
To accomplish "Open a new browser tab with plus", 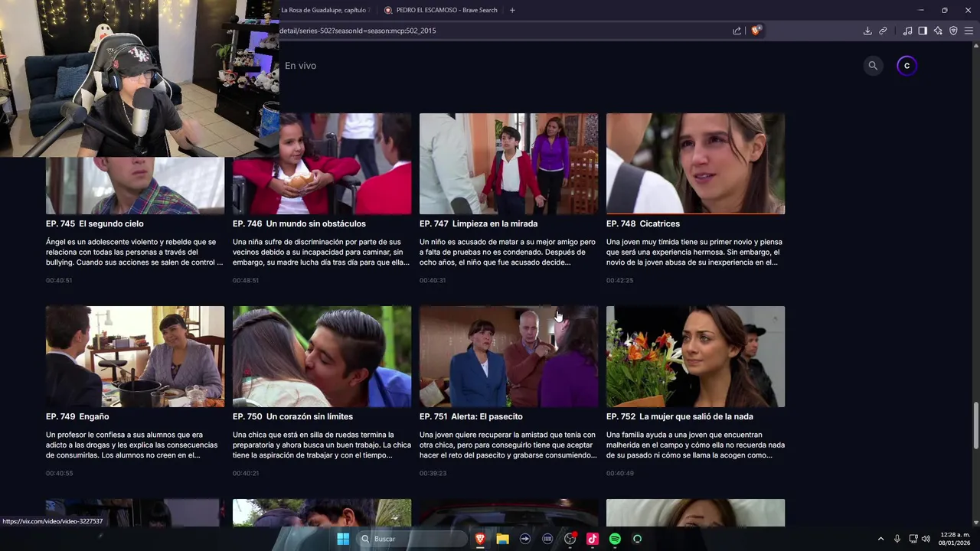I will 512,10.
